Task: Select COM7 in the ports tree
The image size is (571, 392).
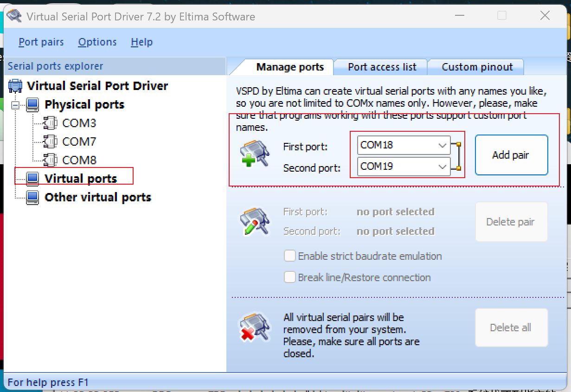Action: click(x=79, y=141)
